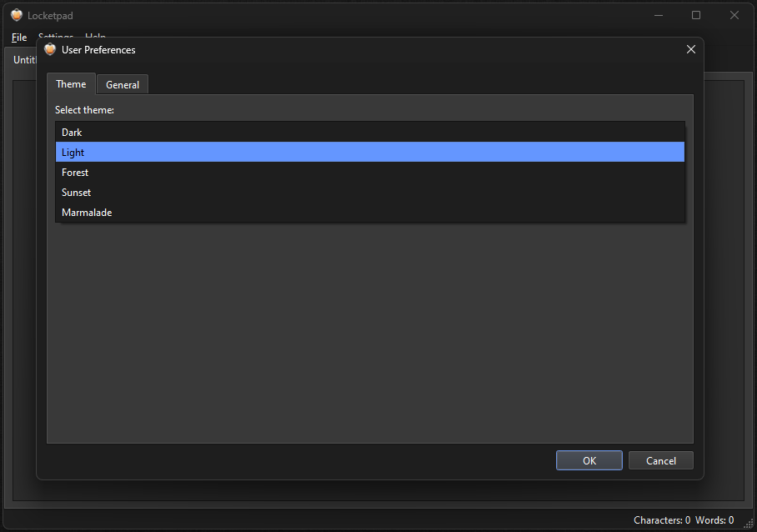Open the Settings menu

point(55,37)
